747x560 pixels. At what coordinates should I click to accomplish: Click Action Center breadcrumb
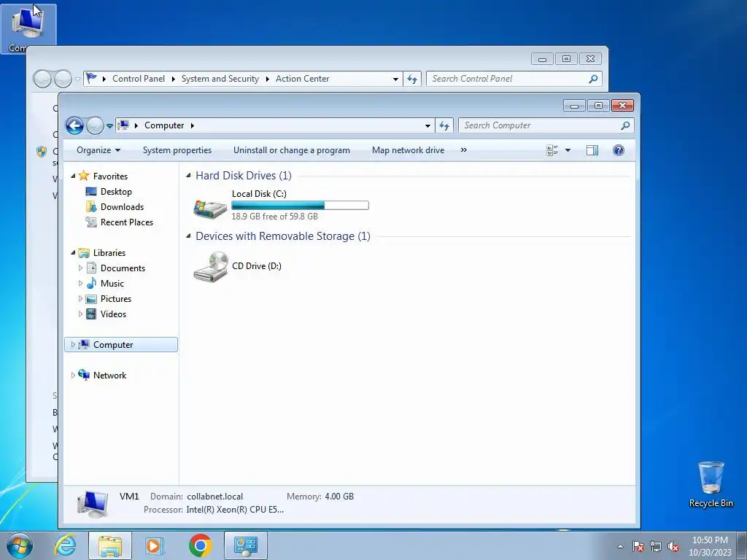tap(302, 79)
